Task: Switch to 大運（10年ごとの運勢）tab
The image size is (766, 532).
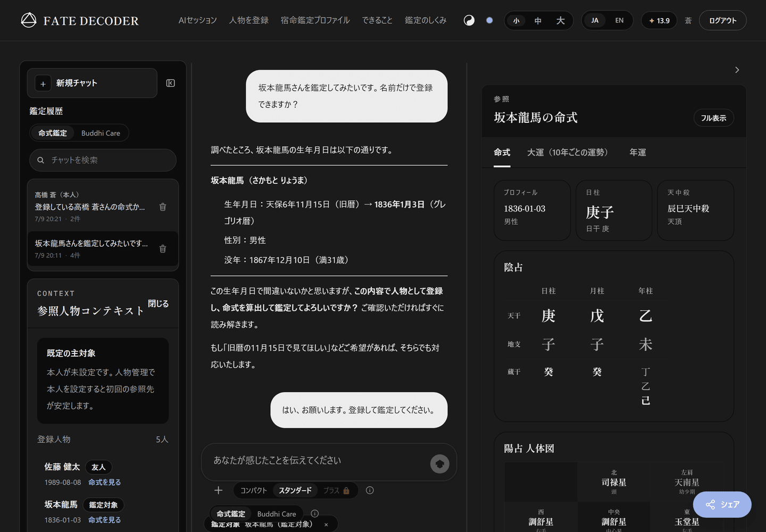Action: [570, 153]
